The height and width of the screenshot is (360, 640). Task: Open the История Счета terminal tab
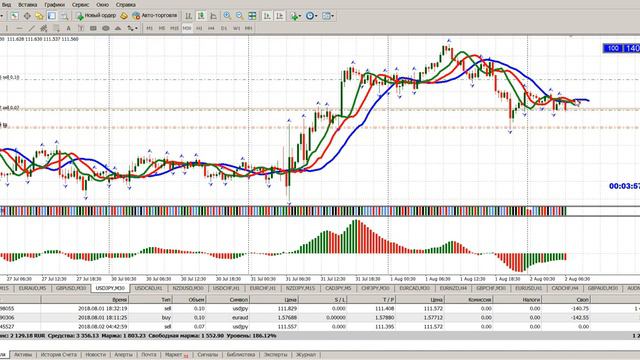tap(58, 355)
